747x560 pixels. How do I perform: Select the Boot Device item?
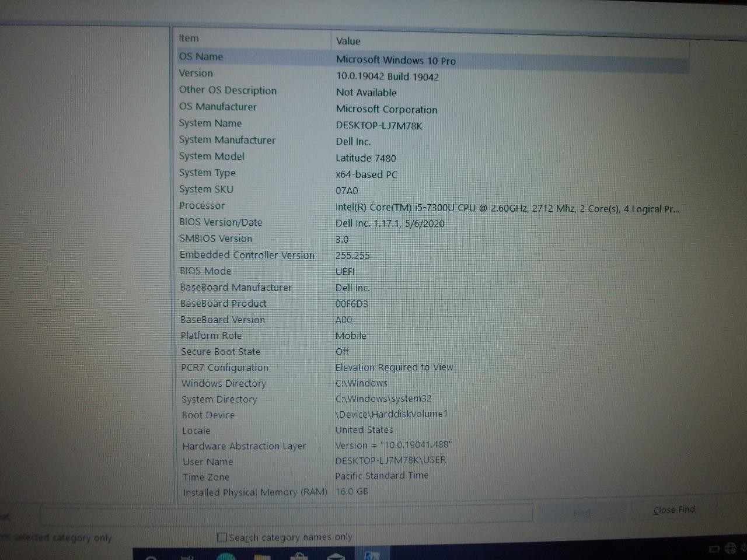click(208, 415)
